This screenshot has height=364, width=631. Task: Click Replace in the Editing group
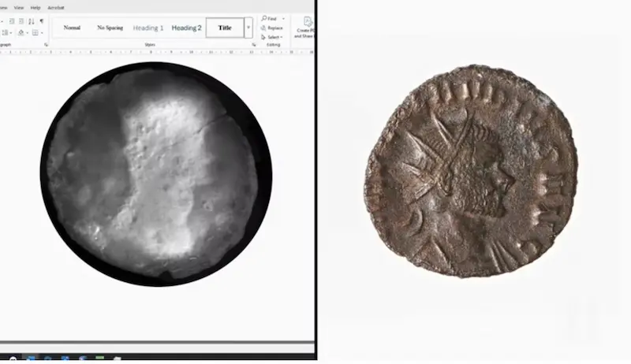[x=271, y=28]
